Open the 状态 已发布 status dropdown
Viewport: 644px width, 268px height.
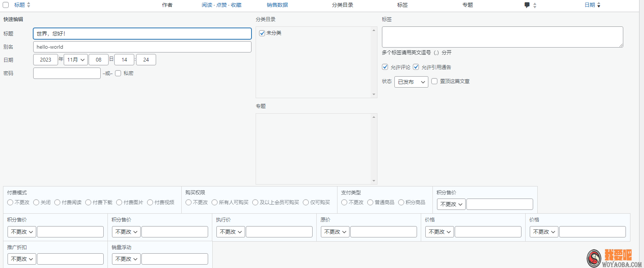[x=411, y=82]
